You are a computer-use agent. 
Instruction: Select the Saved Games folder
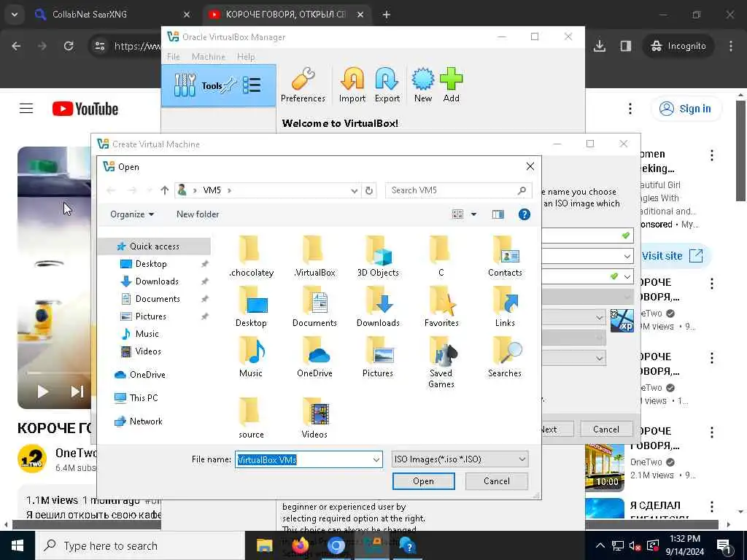click(441, 362)
